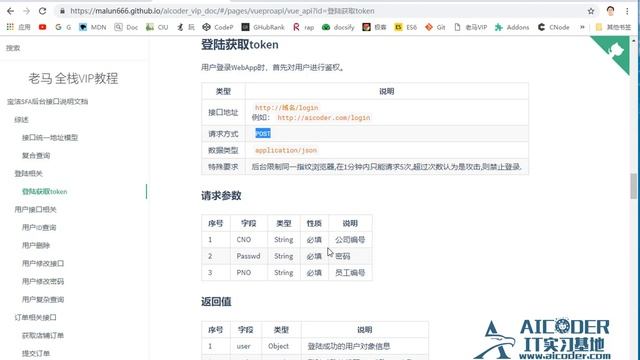Open the CodeP bookmark
The width and height of the screenshot is (640, 360).
pyautogui.click(x=218, y=27)
